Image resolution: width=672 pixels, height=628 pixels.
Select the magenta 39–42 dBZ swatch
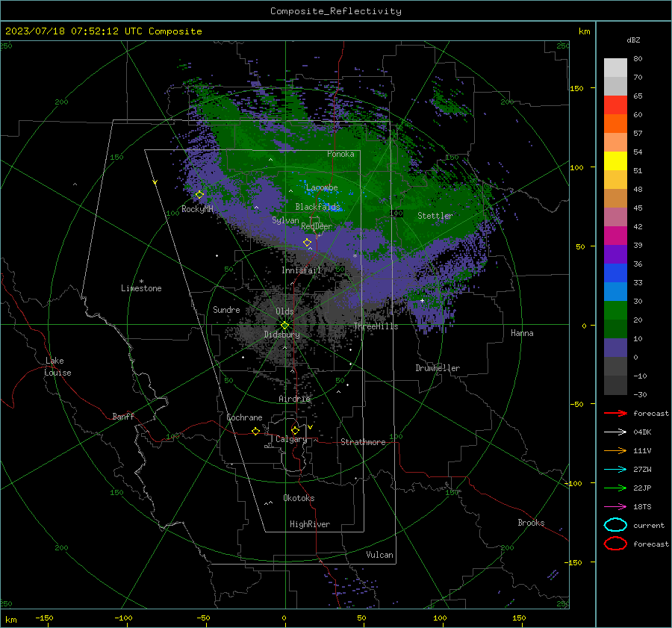[615, 235]
